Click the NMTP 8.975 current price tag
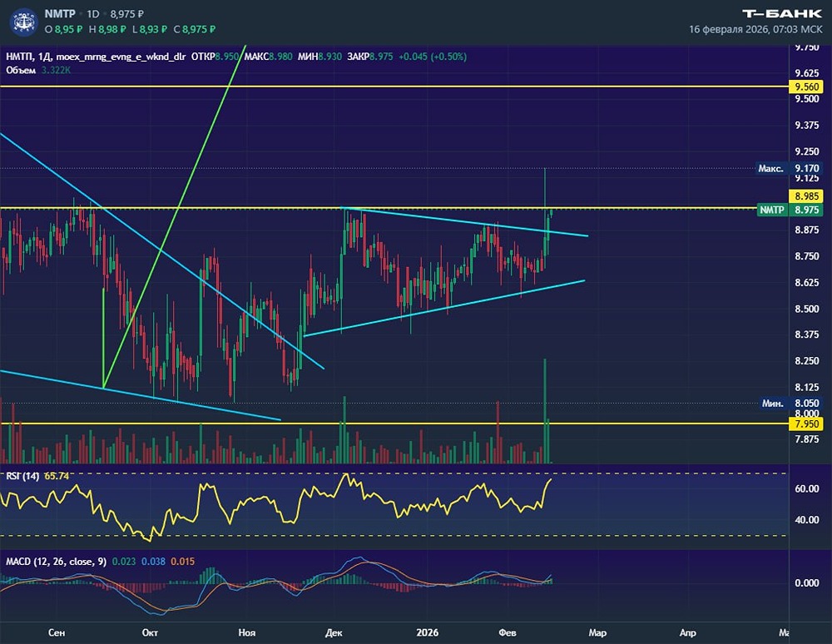832x644 pixels. pos(790,210)
